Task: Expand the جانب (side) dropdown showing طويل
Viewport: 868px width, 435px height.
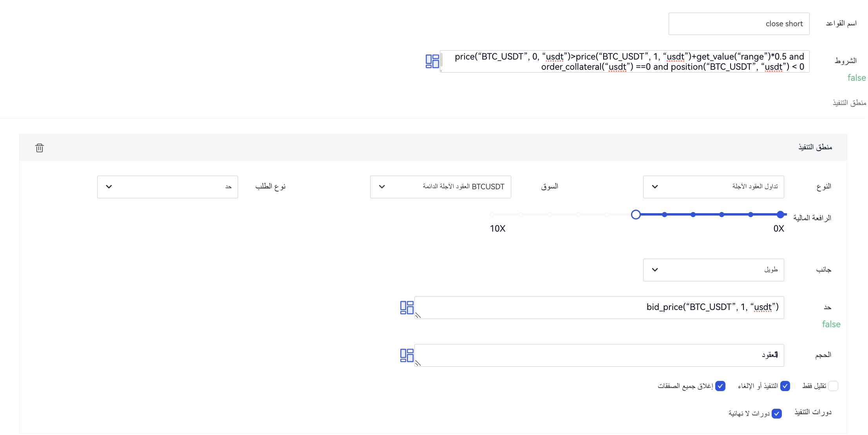Action: (713, 270)
